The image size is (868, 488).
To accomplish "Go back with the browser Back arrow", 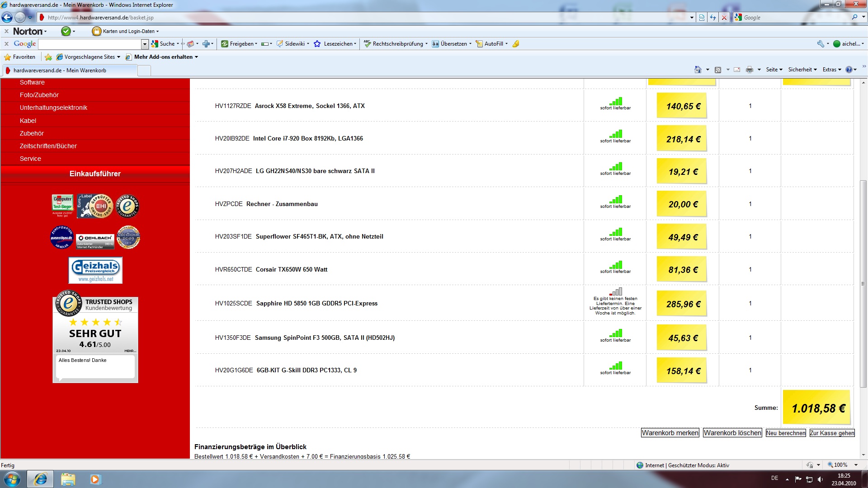I will pyautogui.click(x=7, y=17).
